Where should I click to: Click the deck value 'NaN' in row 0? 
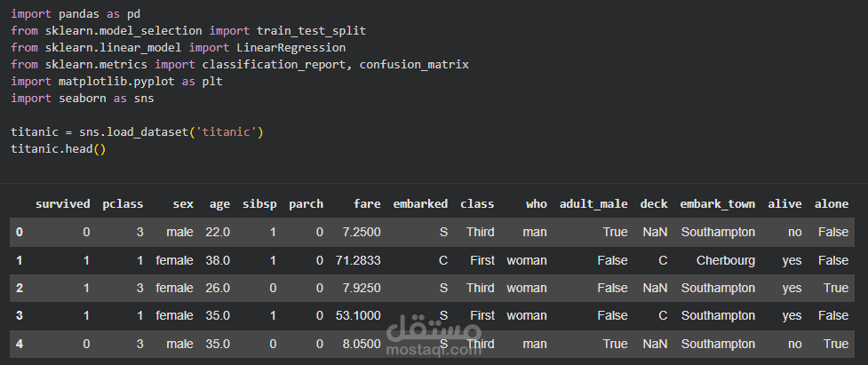pyautogui.click(x=655, y=233)
